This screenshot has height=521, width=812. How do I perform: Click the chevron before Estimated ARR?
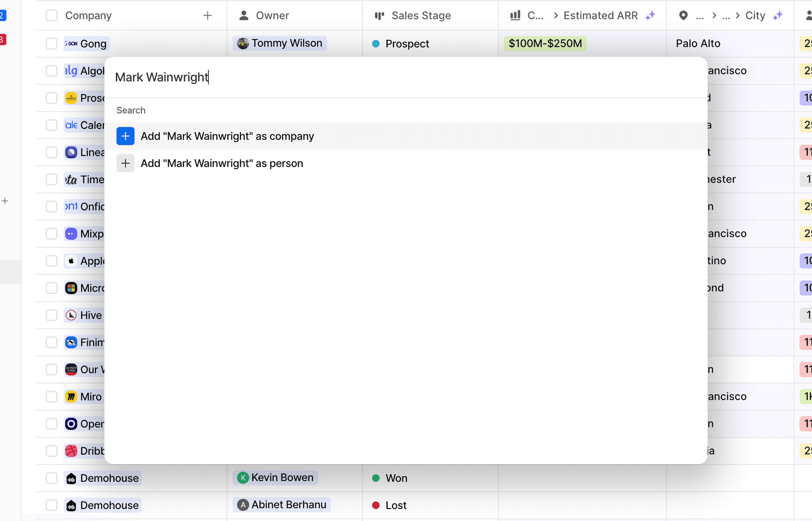(556, 15)
